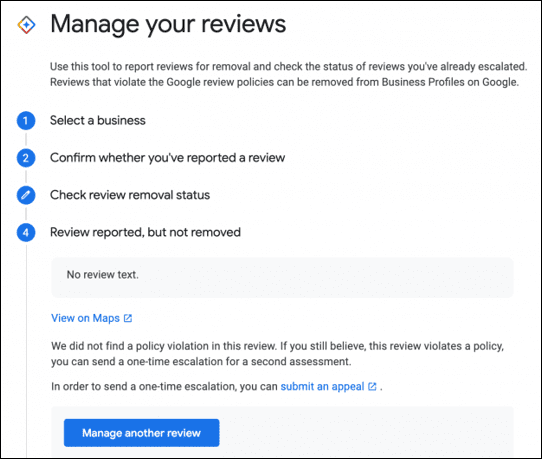Select the step 4 circle icon
The height and width of the screenshot is (459, 542).
click(x=26, y=233)
